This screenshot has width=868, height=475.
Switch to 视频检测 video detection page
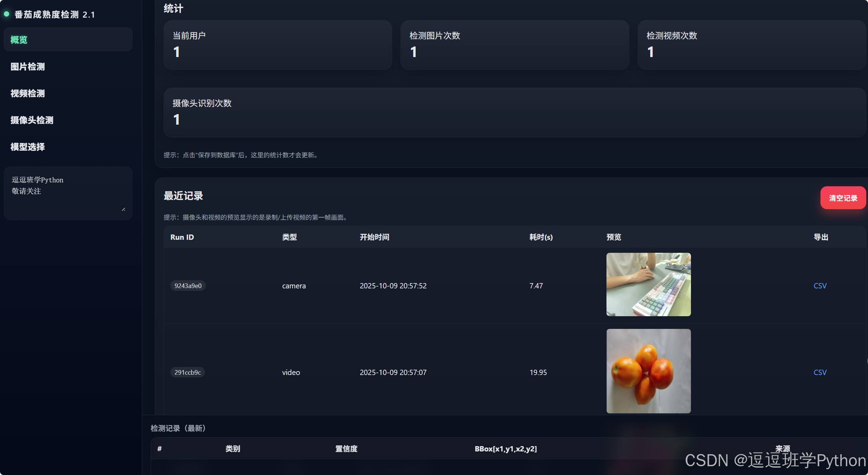(28, 93)
